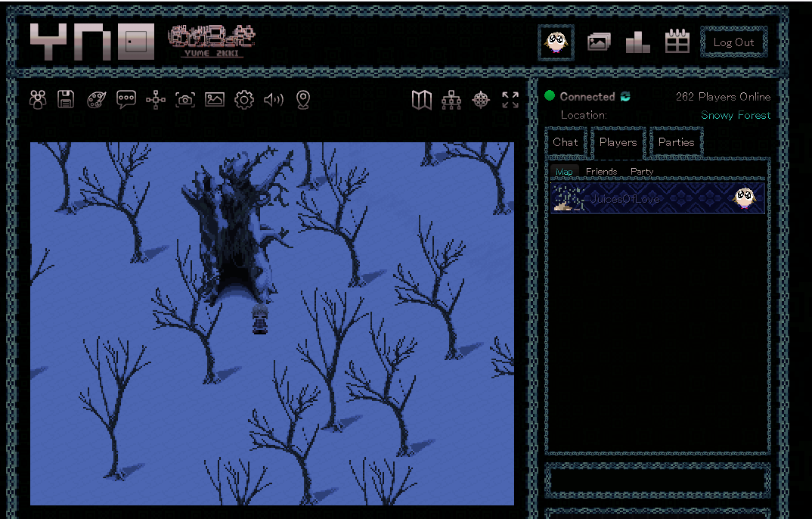Click the Log Out button
The image size is (812, 519).
point(733,42)
